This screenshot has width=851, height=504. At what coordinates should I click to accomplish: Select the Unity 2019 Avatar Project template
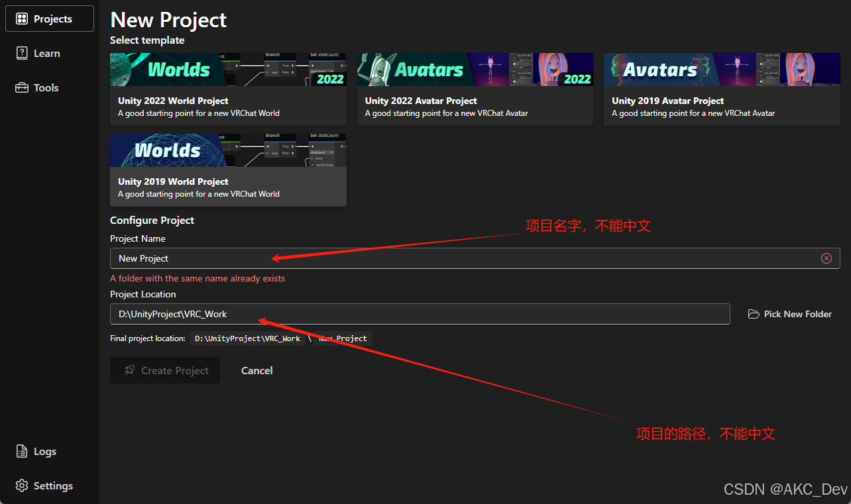722,89
